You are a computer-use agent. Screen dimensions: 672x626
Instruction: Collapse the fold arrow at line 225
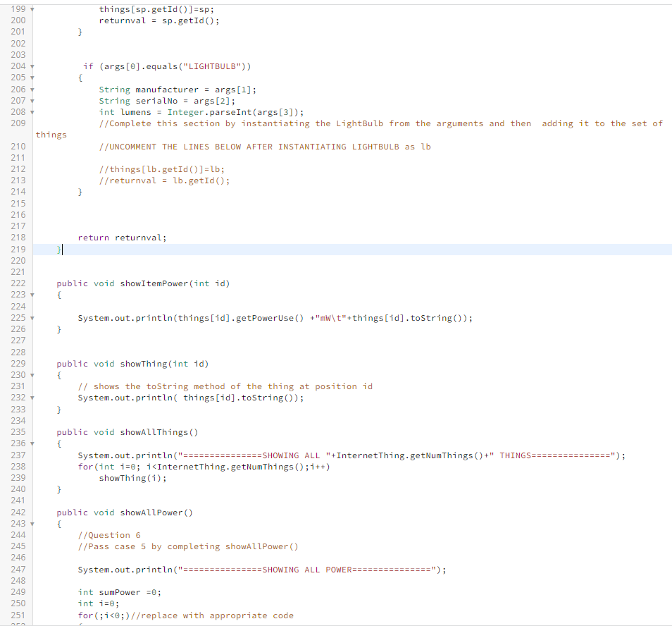click(x=31, y=317)
